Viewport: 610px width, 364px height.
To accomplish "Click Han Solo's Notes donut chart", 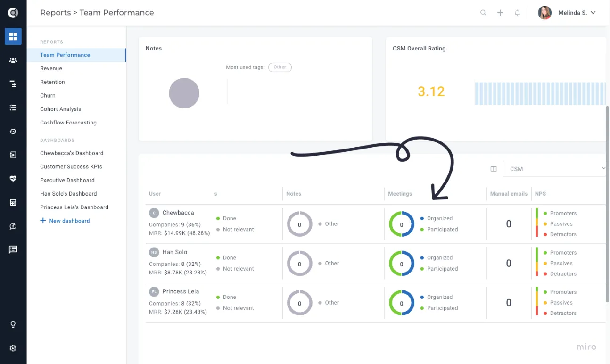I will [299, 263].
